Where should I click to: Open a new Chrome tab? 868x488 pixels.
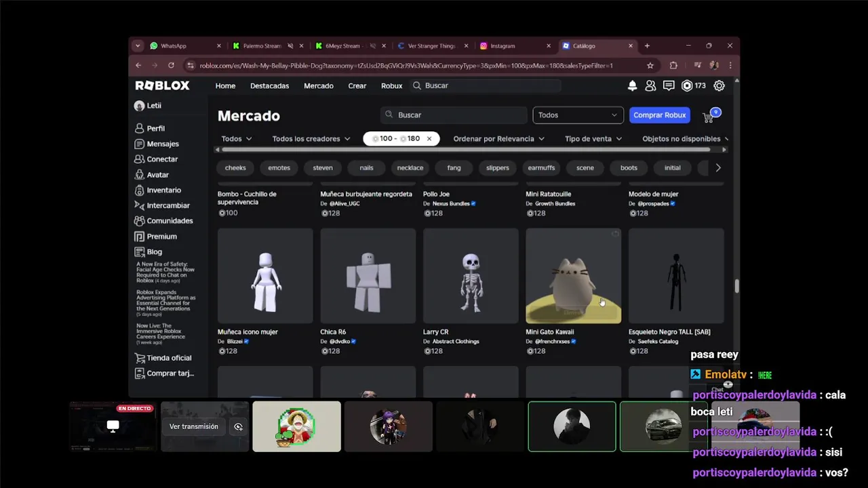pos(647,46)
